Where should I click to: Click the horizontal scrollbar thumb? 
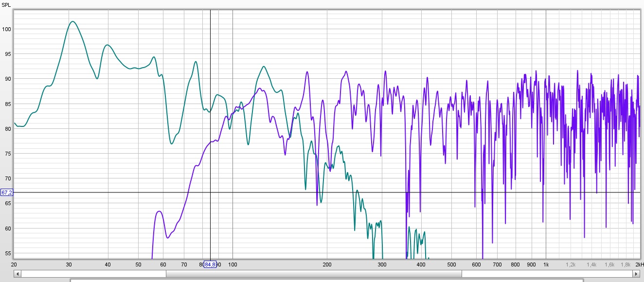click(x=314, y=274)
